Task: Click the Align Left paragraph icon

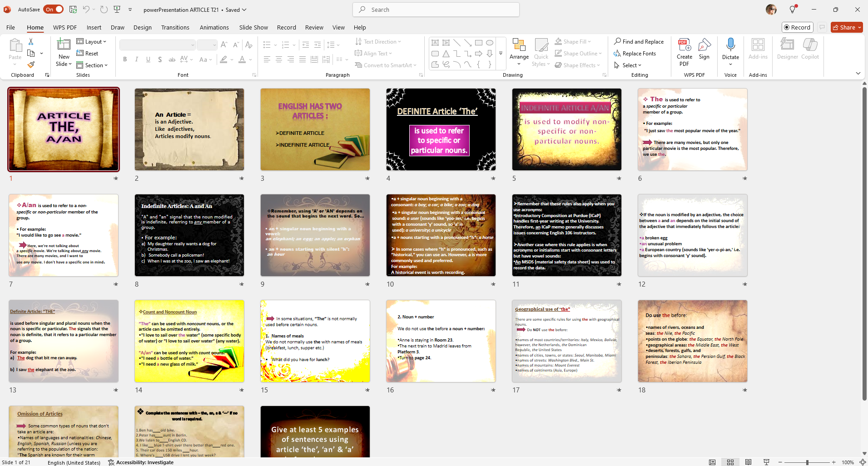Action: [x=267, y=59]
